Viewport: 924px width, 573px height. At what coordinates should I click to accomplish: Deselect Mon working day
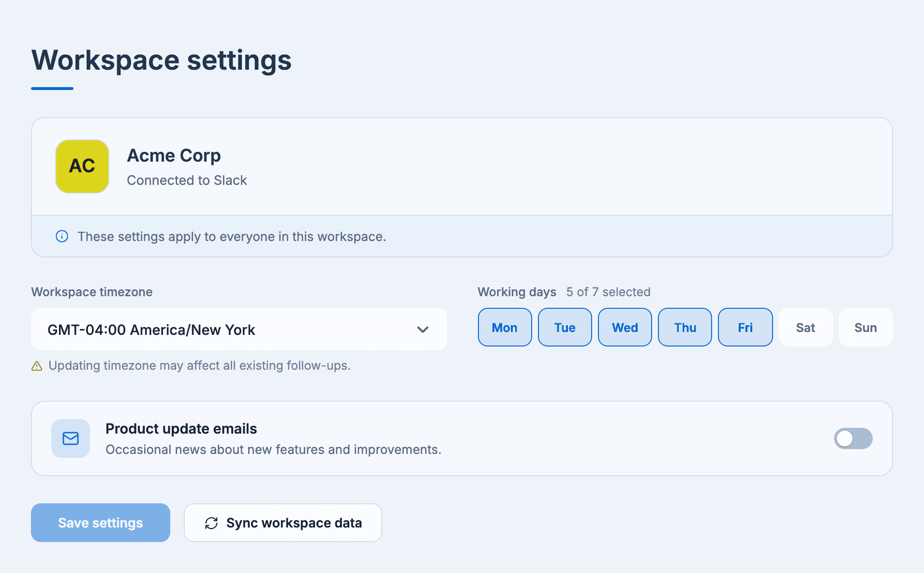pyautogui.click(x=505, y=327)
